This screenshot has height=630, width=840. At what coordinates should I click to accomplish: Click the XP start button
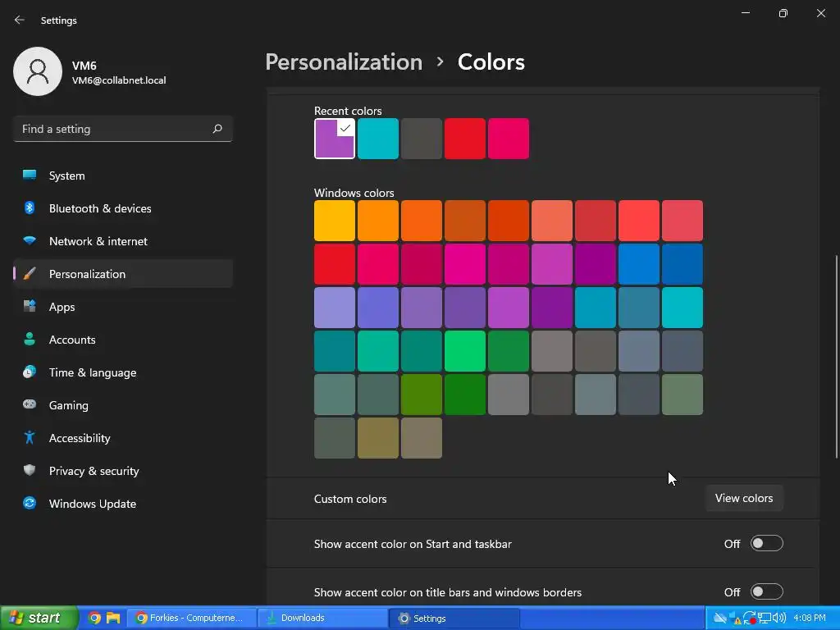pyautogui.click(x=39, y=618)
